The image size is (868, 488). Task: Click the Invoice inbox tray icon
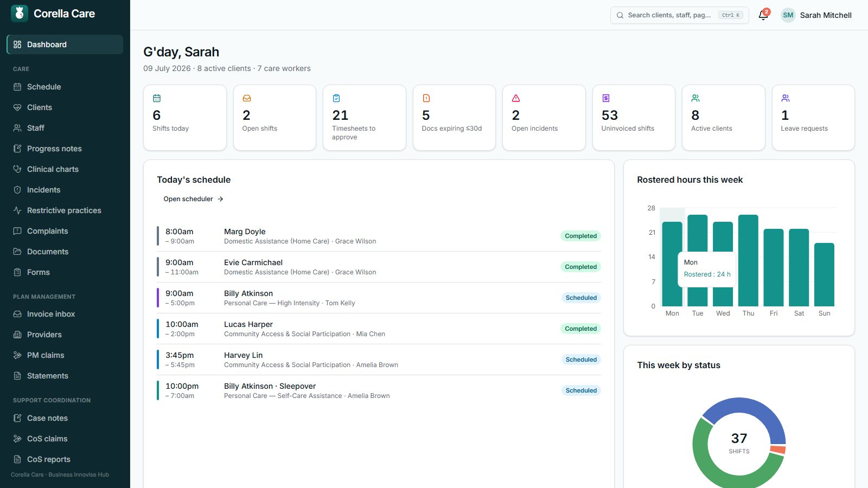pyautogui.click(x=17, y=314)
